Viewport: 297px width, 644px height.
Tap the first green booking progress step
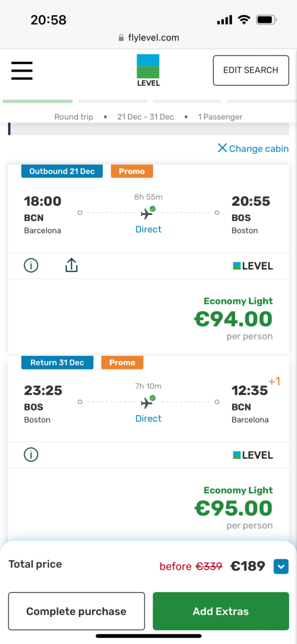(x=38, y=101)
